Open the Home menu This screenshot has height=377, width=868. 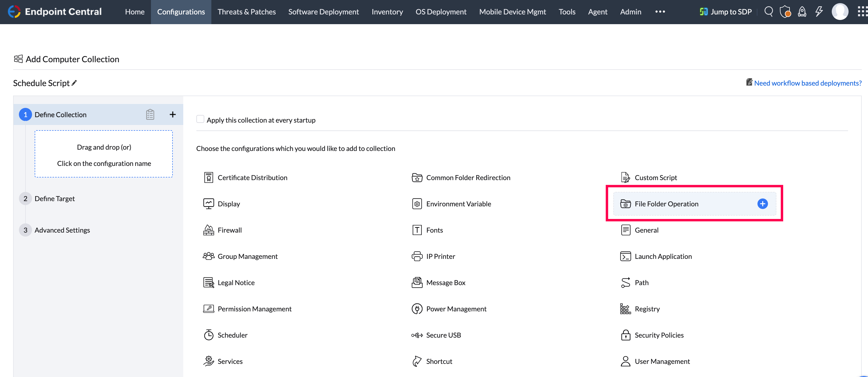pyautogui.click(x=135, y=12)
